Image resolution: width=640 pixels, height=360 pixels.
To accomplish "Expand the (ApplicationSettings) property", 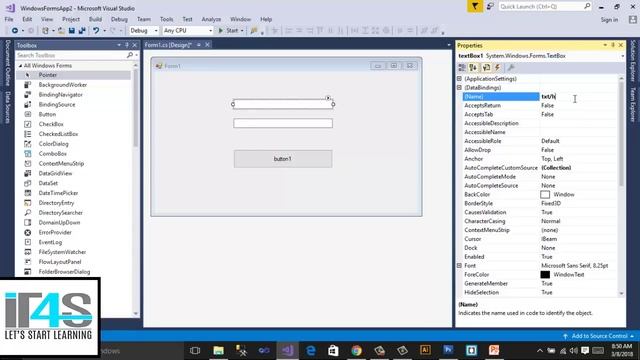I will coord(459,78).
